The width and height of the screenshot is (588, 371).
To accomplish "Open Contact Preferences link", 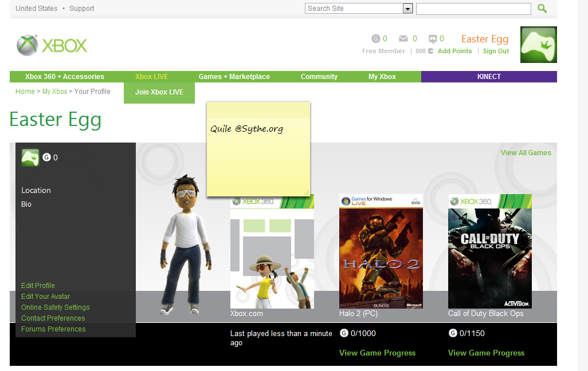I will pos(53,318).
